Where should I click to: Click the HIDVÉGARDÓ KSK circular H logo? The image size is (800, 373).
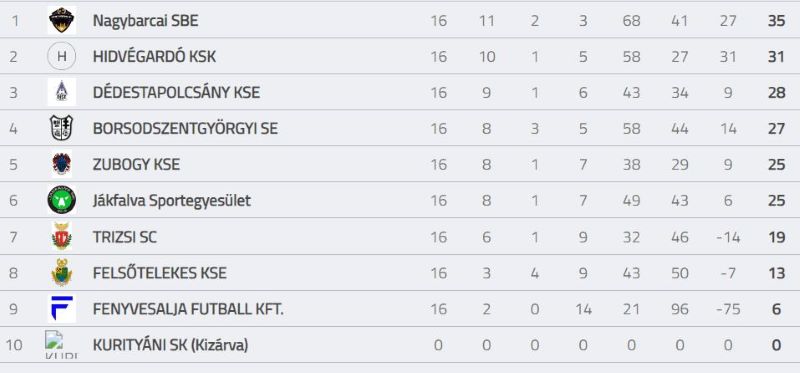62,56
